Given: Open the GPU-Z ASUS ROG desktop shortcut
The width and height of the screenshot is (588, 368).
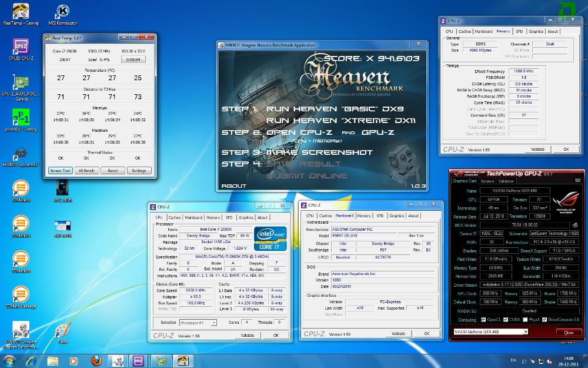Looking at the screenshot, I should click(21, 87).
